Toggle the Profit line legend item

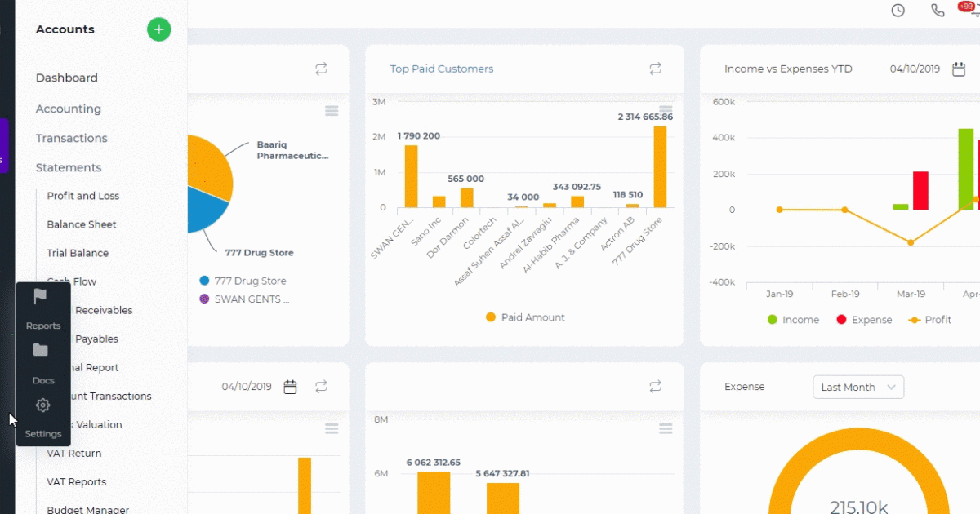click(930, 320)
